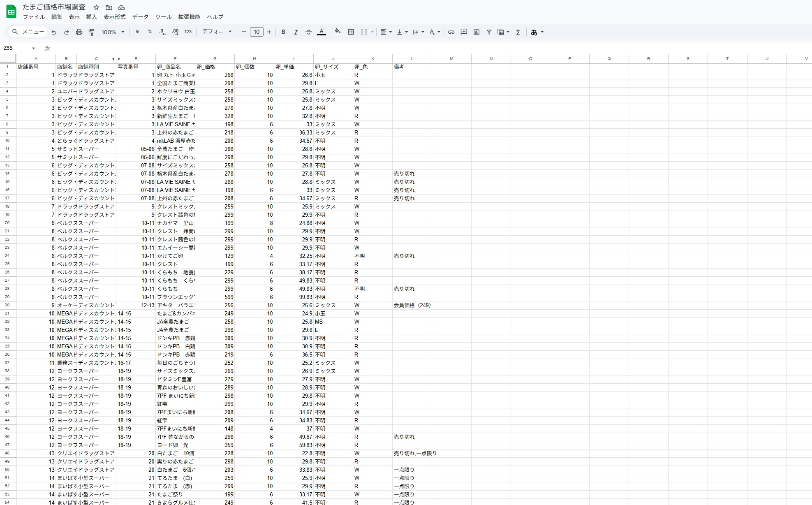Image resolution: width=812 pixels, height=505 pixels.
Task: Print the spreadsheet
Action: pyautogui.click(x=79, y=32)
